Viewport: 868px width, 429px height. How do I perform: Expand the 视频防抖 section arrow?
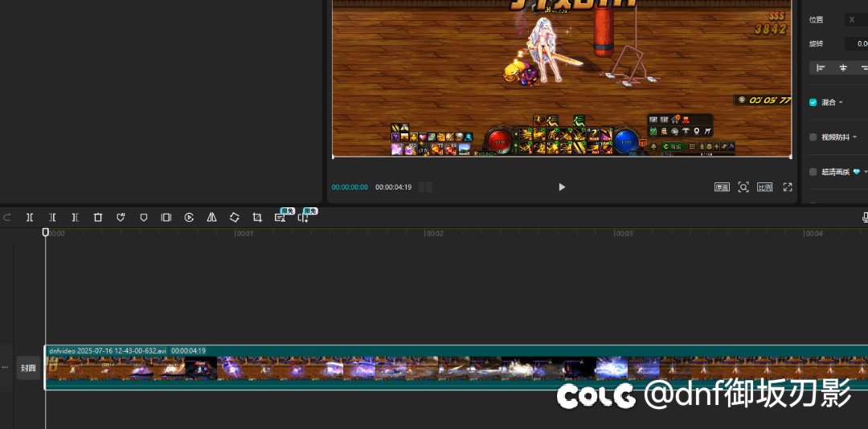[854, 137]
